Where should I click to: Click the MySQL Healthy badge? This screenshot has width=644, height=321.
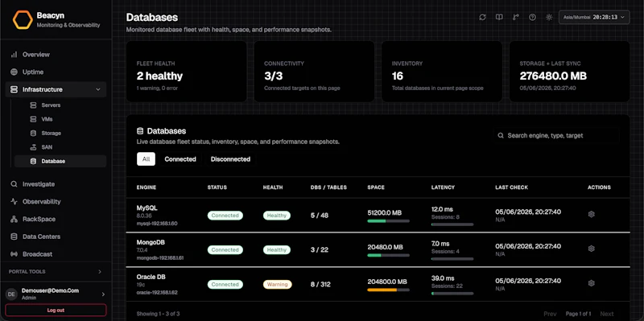[x=276, y=215]
